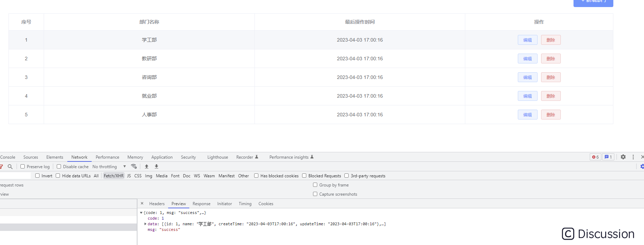The height and width of the screenshot is (245, 644).
Task: Select the All request type filter
Action: tap(96, 176)
